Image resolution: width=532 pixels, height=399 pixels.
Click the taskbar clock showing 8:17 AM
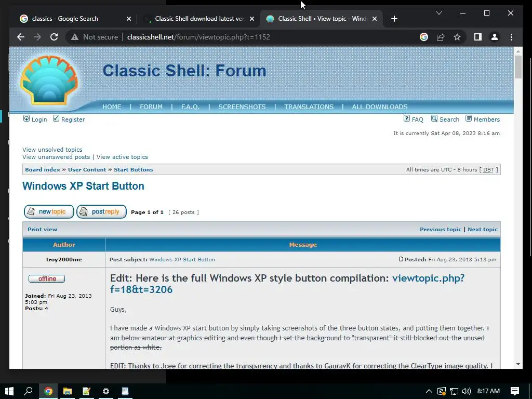[x=488, y=391]
